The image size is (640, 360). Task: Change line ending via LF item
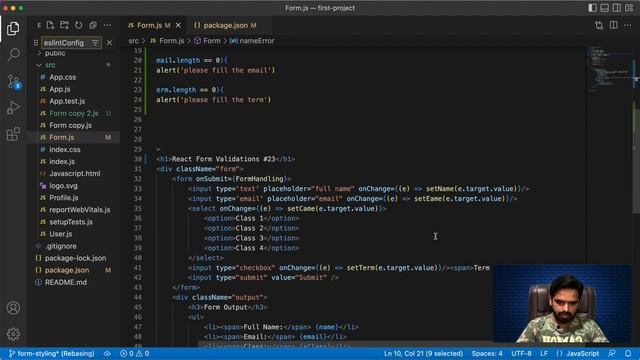tap(544, 353)
